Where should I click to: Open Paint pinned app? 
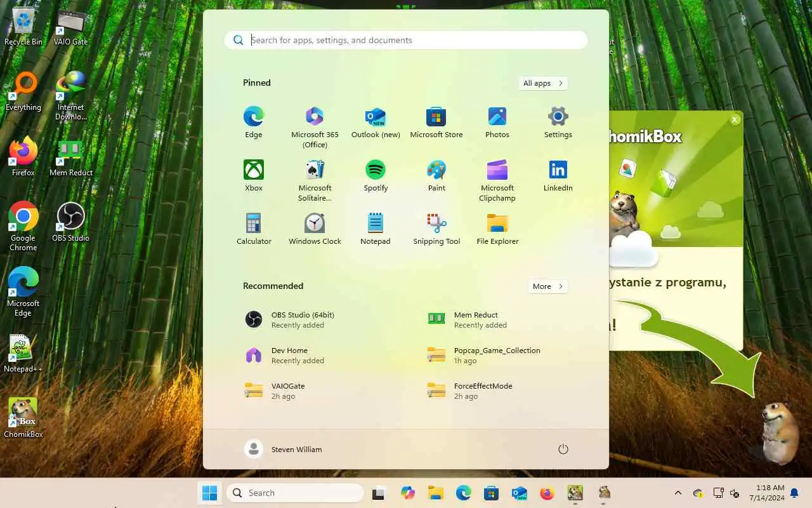point(436,176)
